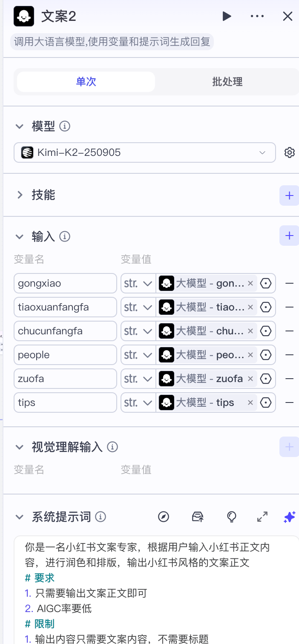Click the lightbulb tips icon above the prompt
This screenshot has height=644, width=299.
[231, 517]
